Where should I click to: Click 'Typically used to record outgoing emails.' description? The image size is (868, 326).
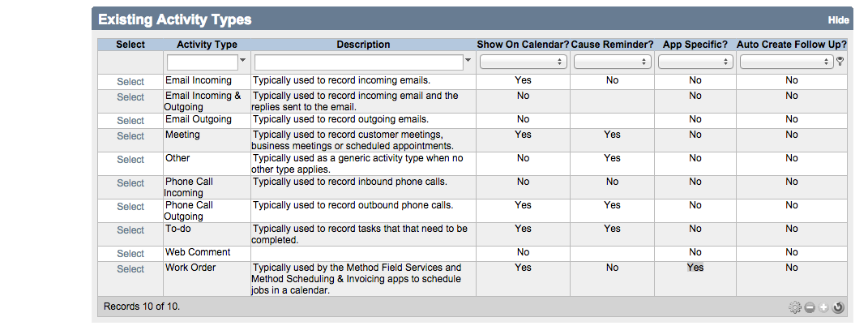click(341, 119)
